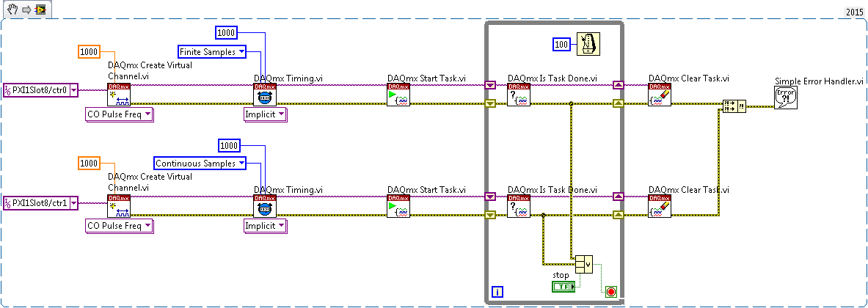Select the upper DAQmx Start Task node
868x308 pixels.
click(x=398, y=95)
